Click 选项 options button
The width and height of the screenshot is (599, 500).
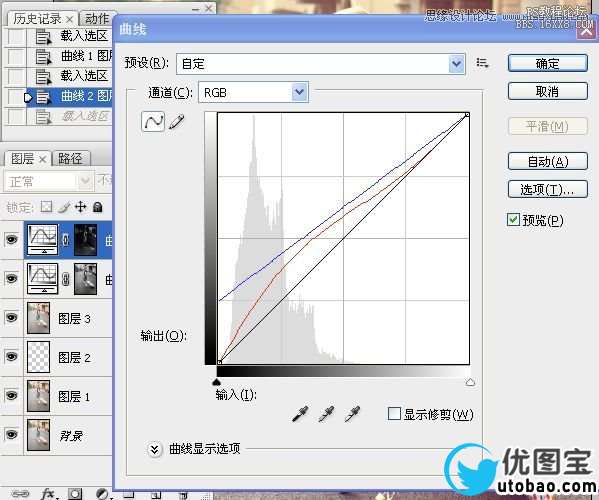coord(547,189)
